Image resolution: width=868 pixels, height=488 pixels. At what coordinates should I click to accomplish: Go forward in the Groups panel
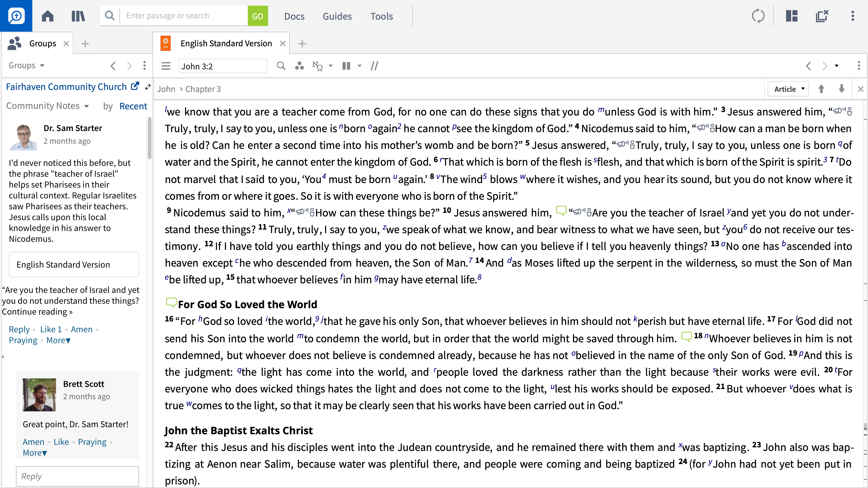click(x=129, y=66)
